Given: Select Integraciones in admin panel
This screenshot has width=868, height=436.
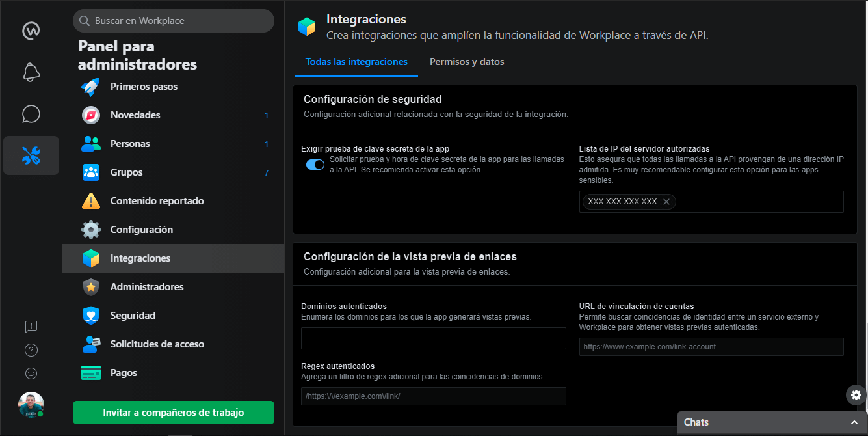Looking at the screenshot, I should (x=174, y=258).
